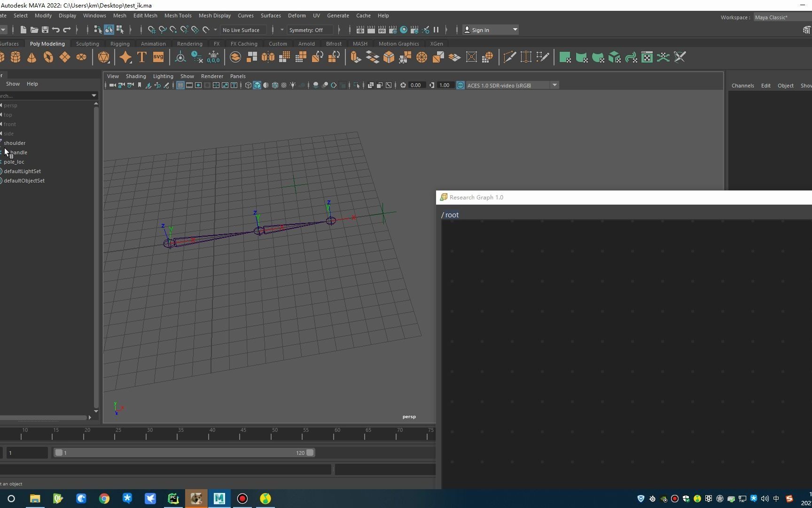The image size is (812, 508).
Task: Click the Multi-Cut knife tool icon
Action: point(509,57)
